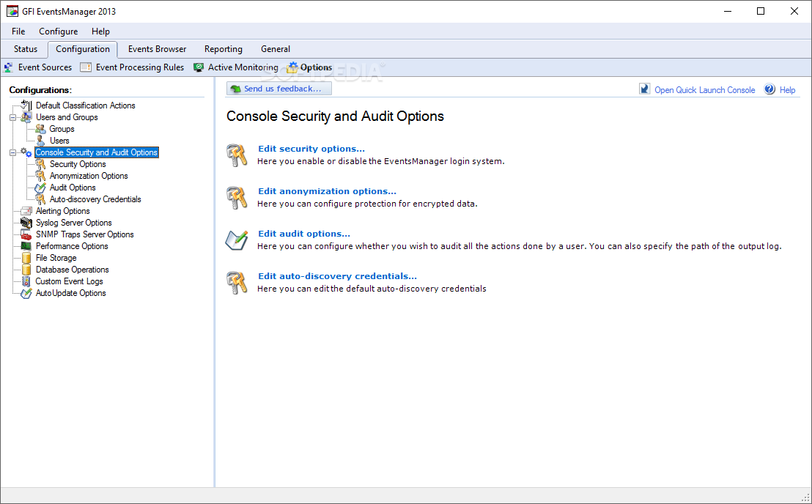Click the keys icon beside Edit security options
Viewport: 812px width, 504px height.
click(x=237, y=155)
